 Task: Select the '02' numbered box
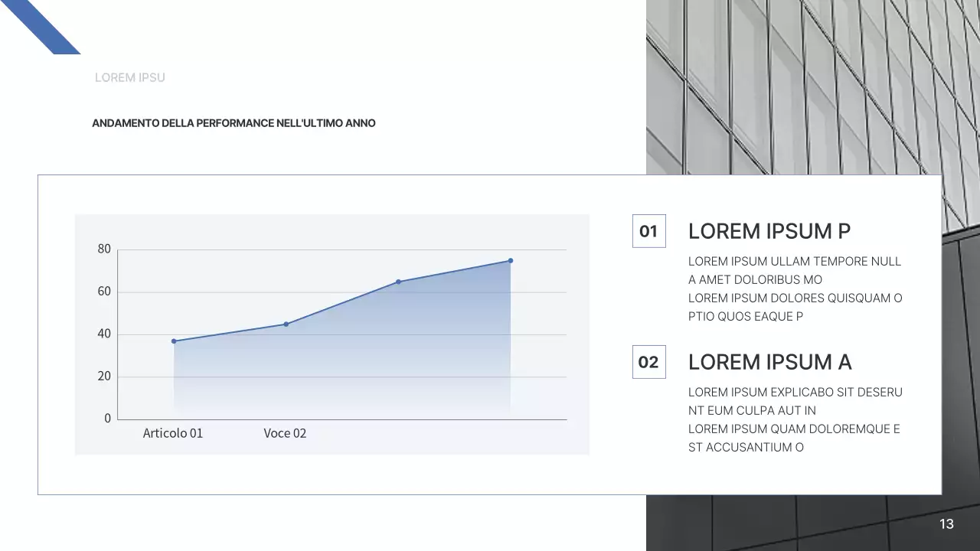coord(648,362)
